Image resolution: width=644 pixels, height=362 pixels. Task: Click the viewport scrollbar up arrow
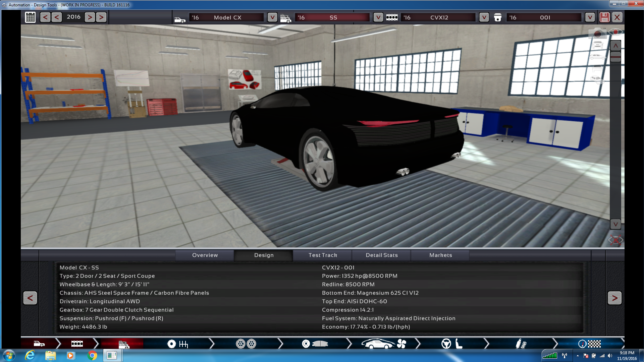coord(615,46)
